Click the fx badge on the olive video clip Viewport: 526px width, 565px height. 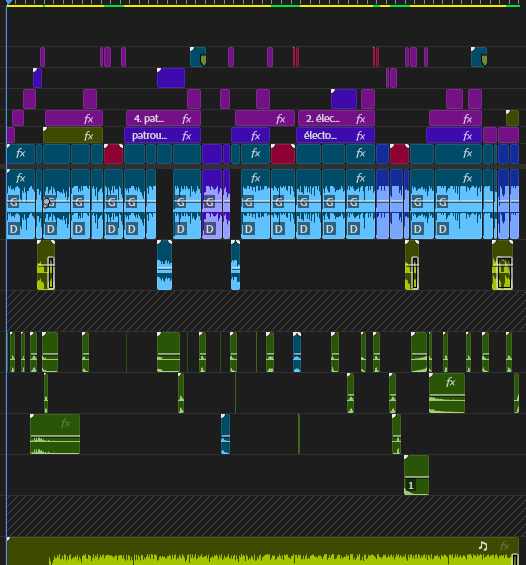(x=88, y=135)
